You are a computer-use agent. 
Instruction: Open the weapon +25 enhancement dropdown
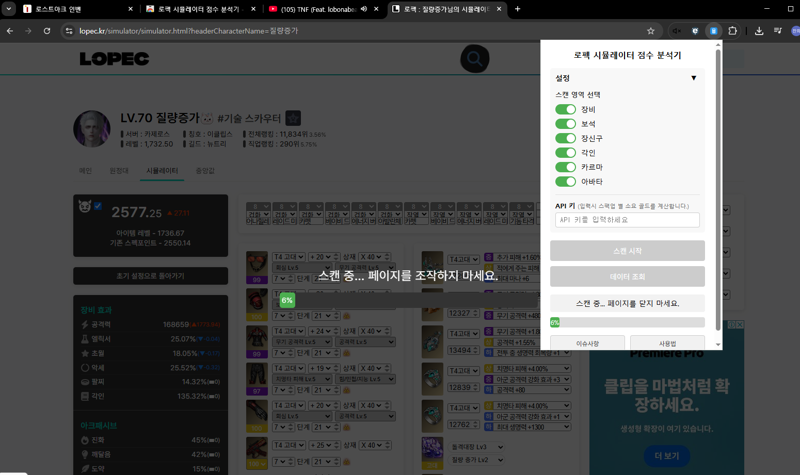coord(320,445)
